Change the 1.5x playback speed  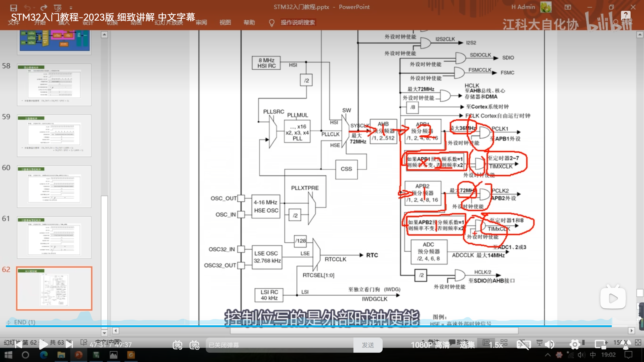[496, 345]
